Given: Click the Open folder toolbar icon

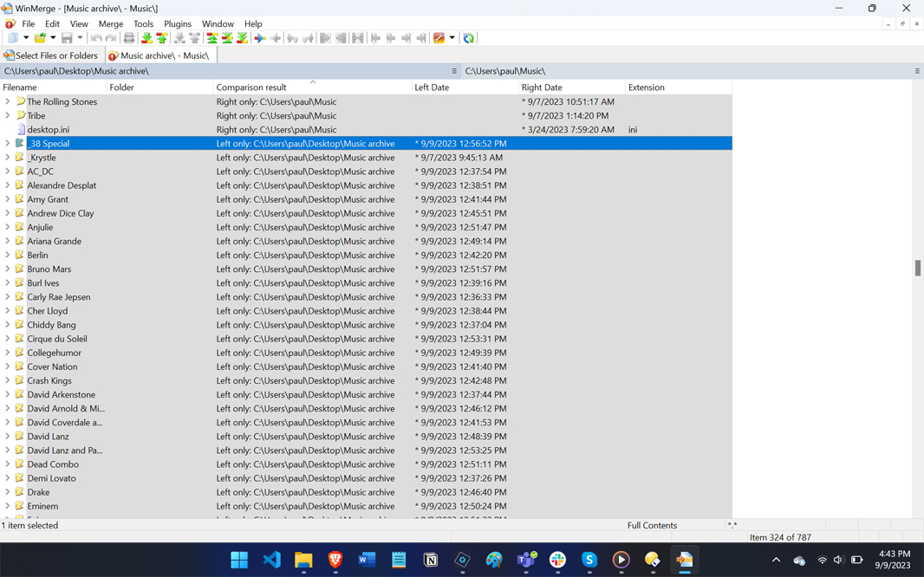Looking at the screenshot, I should [x=40, y=38].
